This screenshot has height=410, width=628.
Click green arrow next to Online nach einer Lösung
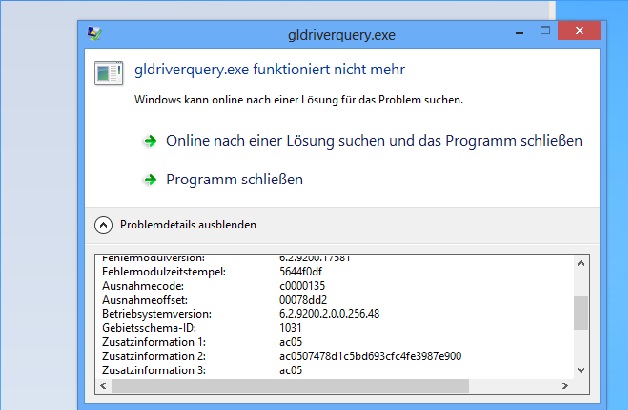pyautogui.click(x=150, y=141)
